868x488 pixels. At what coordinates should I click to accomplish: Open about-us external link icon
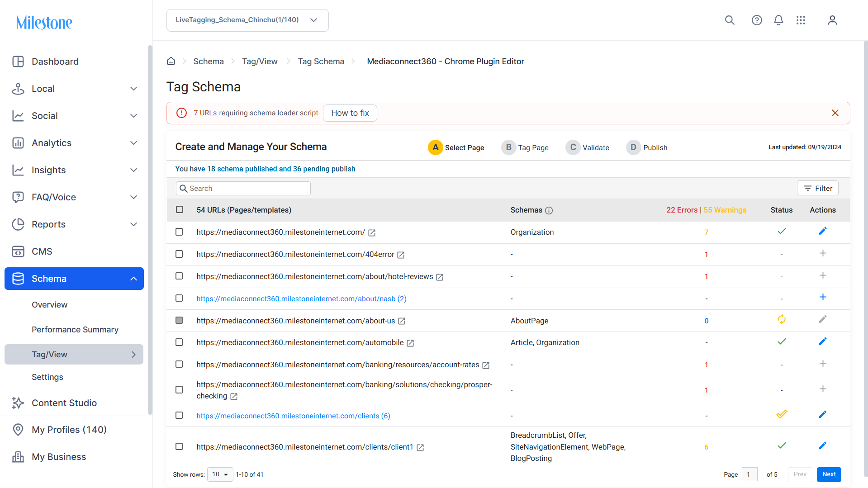click(x=402, y=321)
